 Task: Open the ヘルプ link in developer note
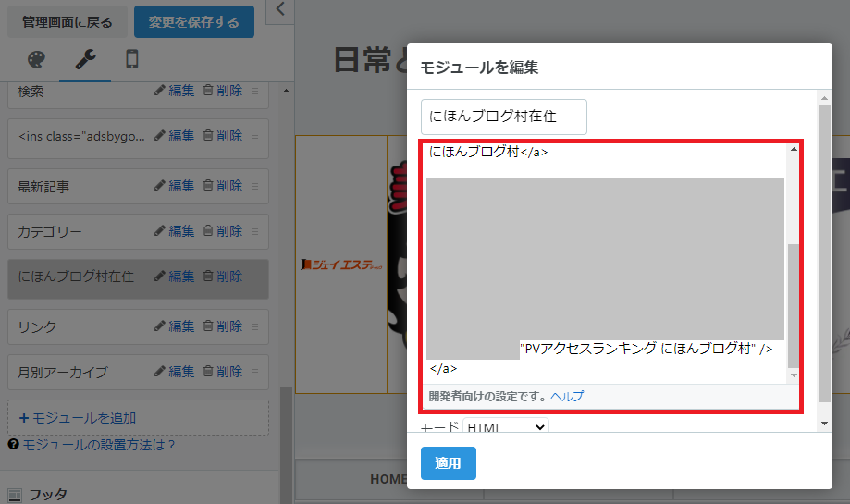[567, 396]
